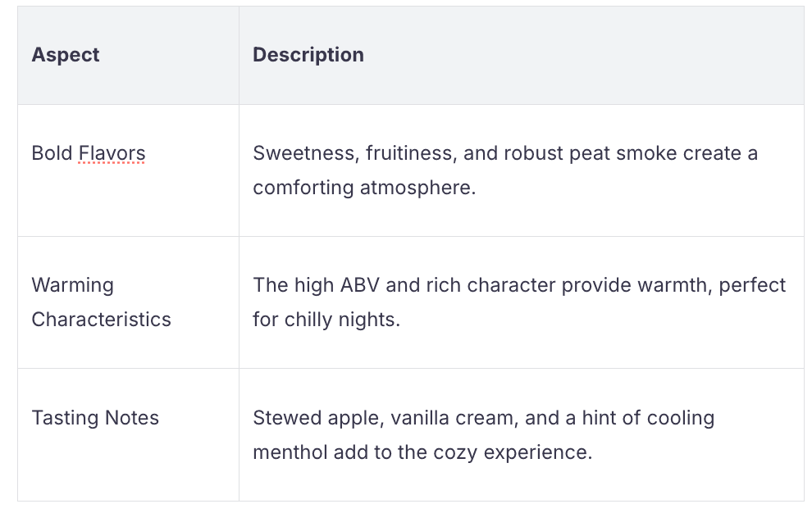
Task: Click the word Warming in first column
Action: coord(72,285)
